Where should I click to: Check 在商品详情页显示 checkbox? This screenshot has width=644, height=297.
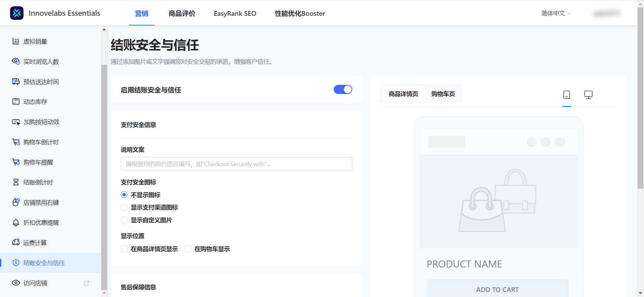(124, 249)
